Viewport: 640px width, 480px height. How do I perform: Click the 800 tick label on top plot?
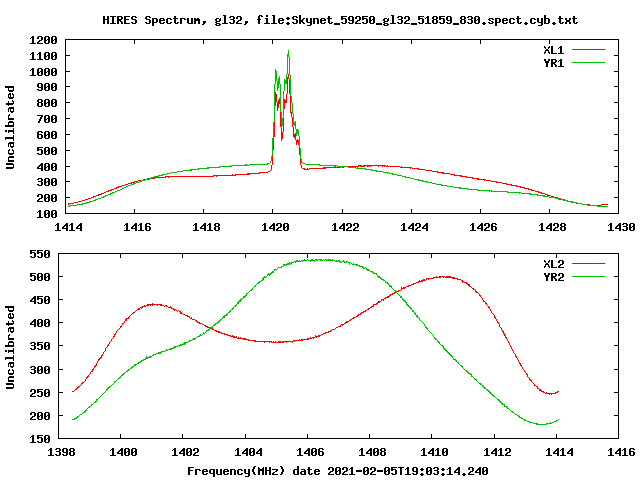click(x=47, y=103)
